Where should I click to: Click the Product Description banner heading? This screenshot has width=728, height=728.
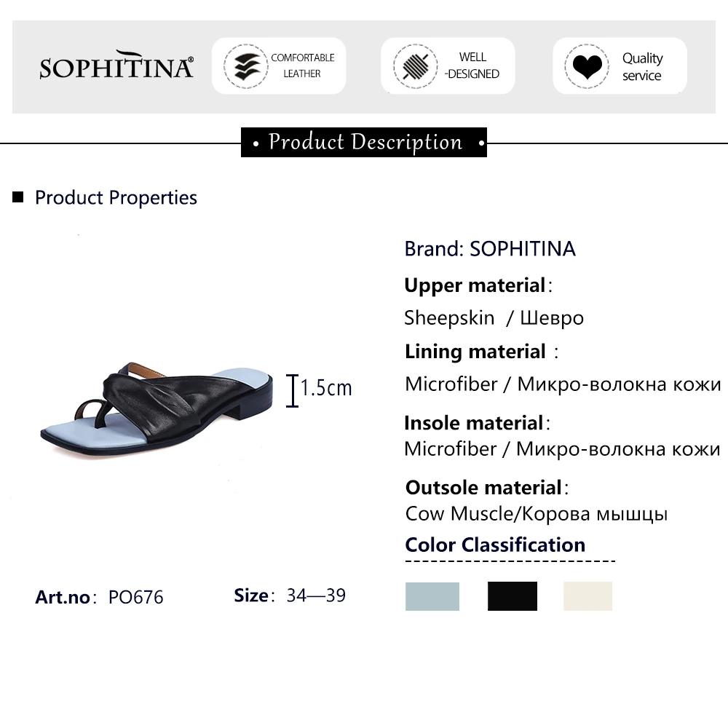click(364, 142)
